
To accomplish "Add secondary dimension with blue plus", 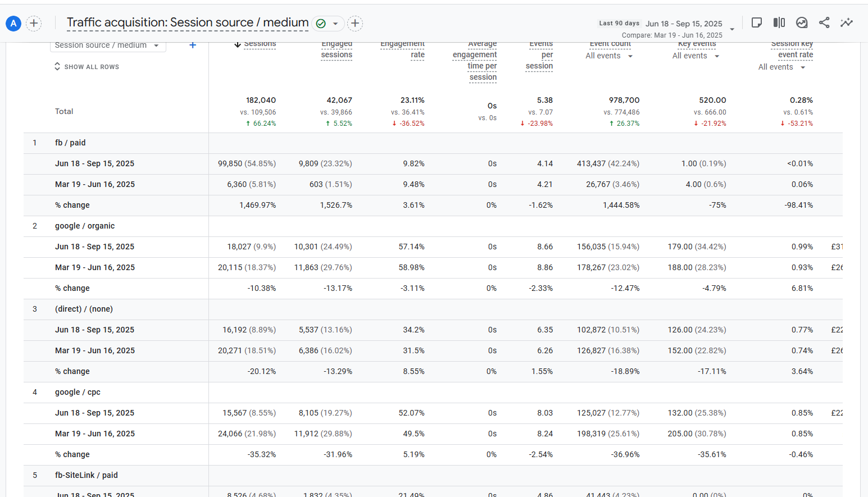I will coord(193,45).
